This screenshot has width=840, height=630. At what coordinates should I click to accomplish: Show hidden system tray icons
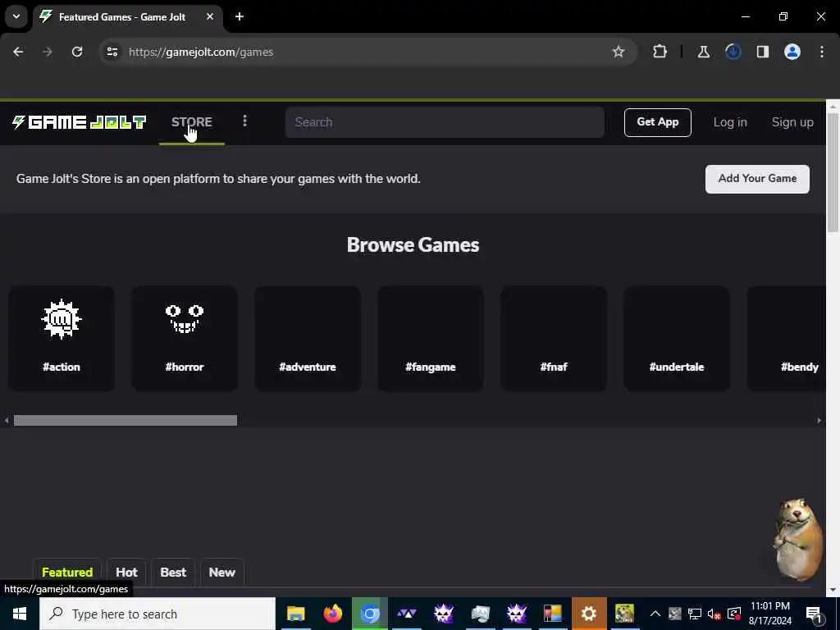tap(655, 614)
